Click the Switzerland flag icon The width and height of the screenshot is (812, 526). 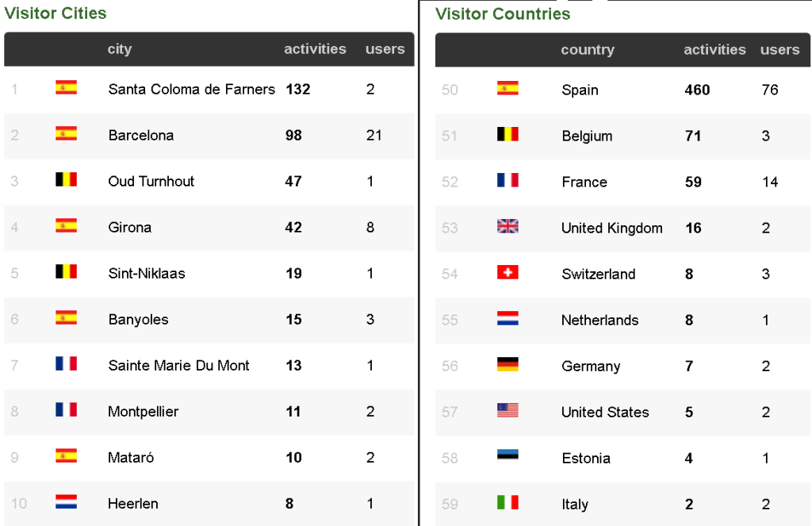[507, 273]
